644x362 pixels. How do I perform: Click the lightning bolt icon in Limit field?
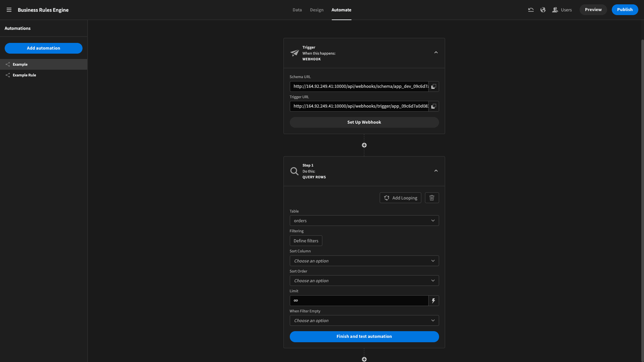(433, 301)
